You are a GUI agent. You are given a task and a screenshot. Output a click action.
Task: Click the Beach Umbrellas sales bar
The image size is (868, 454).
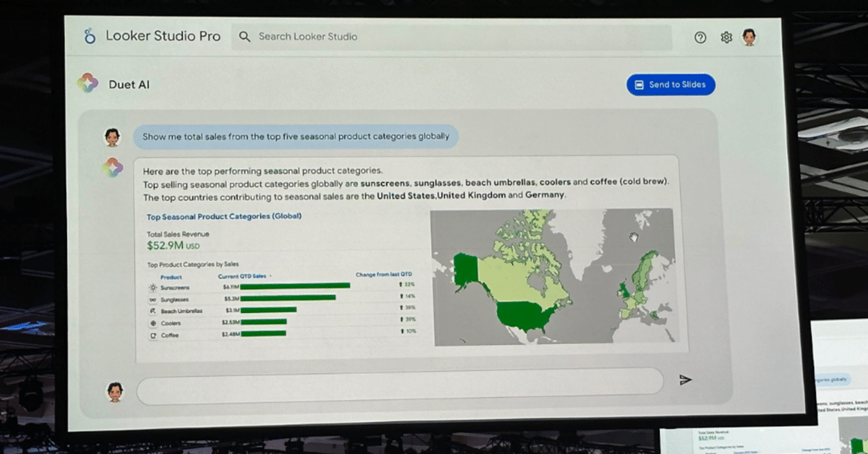268,310
